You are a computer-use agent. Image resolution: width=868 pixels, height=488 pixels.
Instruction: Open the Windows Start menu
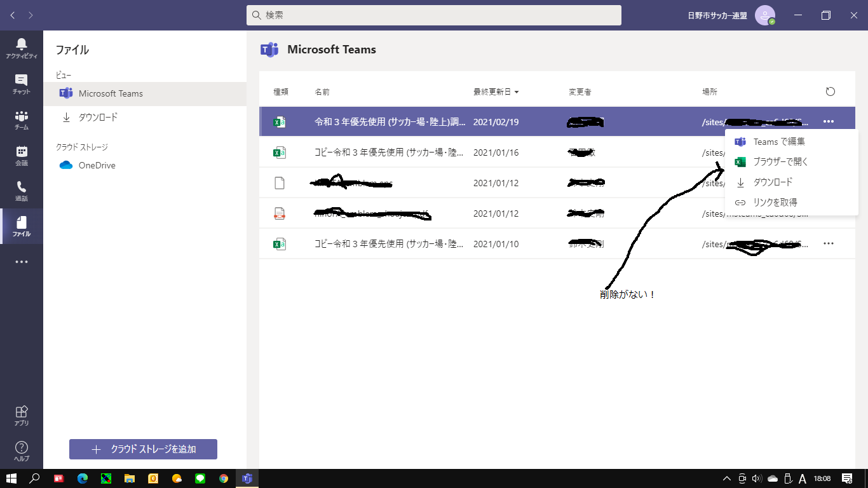pos(11,478)
